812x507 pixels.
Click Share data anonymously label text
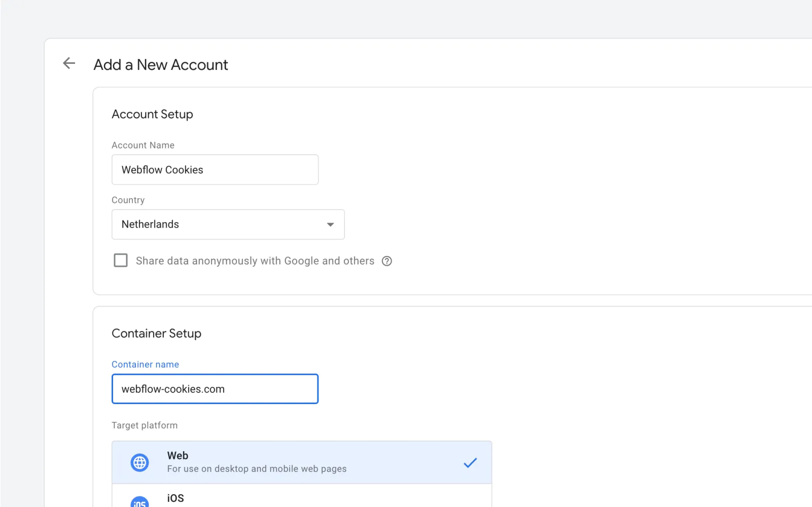point(255,261)
